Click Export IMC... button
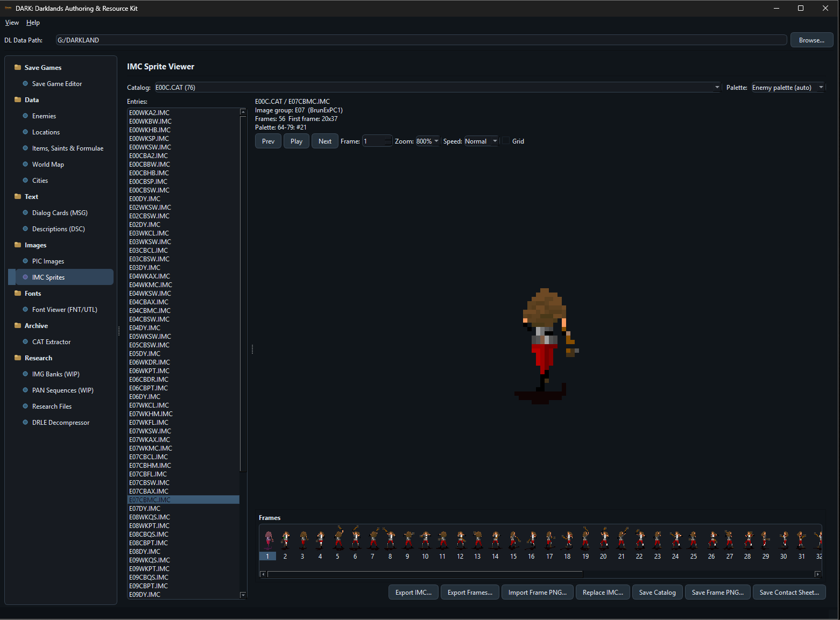The width and height of the screenshot is (840, 620). tap(413, 593)
